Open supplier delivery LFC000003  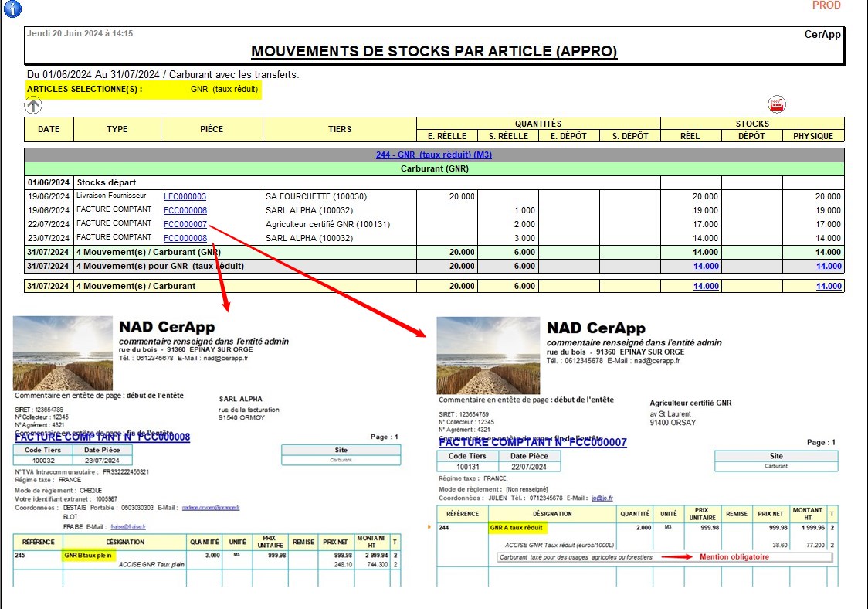click(185, 197)
